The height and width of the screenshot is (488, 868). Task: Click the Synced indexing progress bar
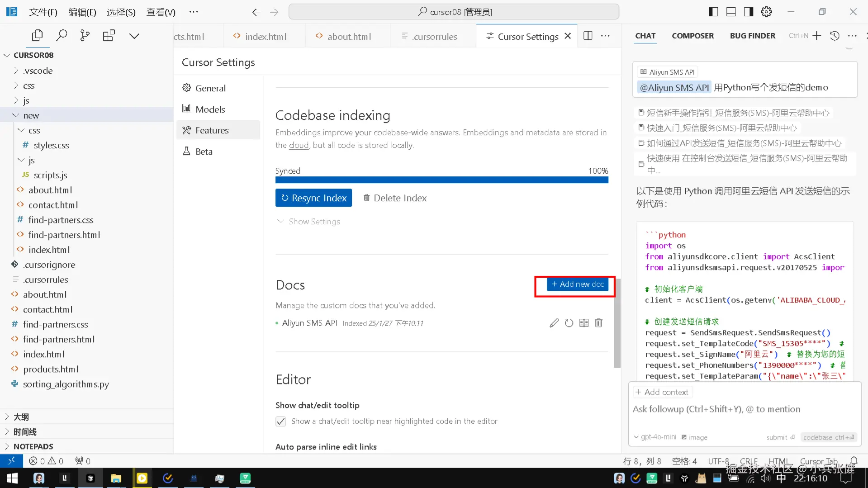click(x=441, y=180)
